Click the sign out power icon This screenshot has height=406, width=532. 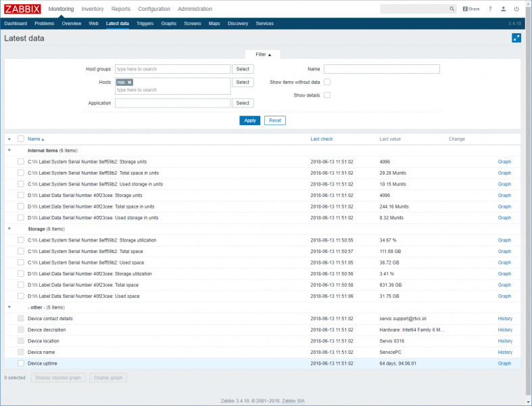coord(518,9)
